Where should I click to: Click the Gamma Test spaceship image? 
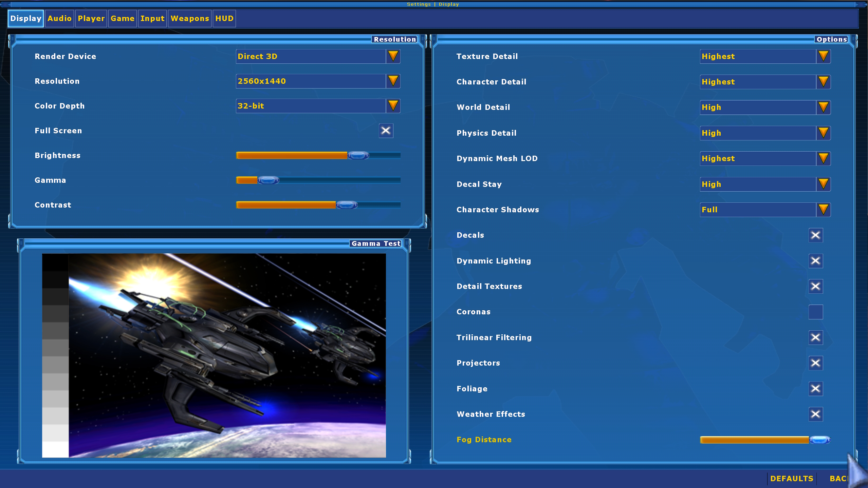coord(214,355)
